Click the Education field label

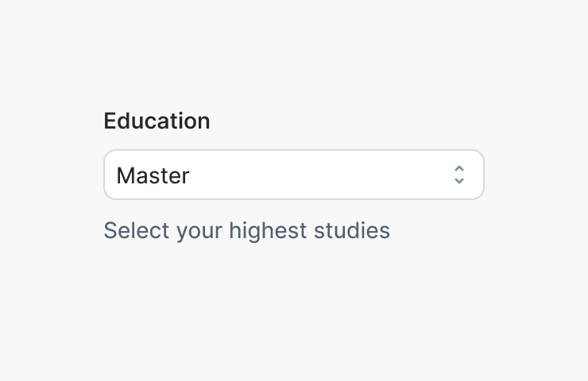point(157,121)
